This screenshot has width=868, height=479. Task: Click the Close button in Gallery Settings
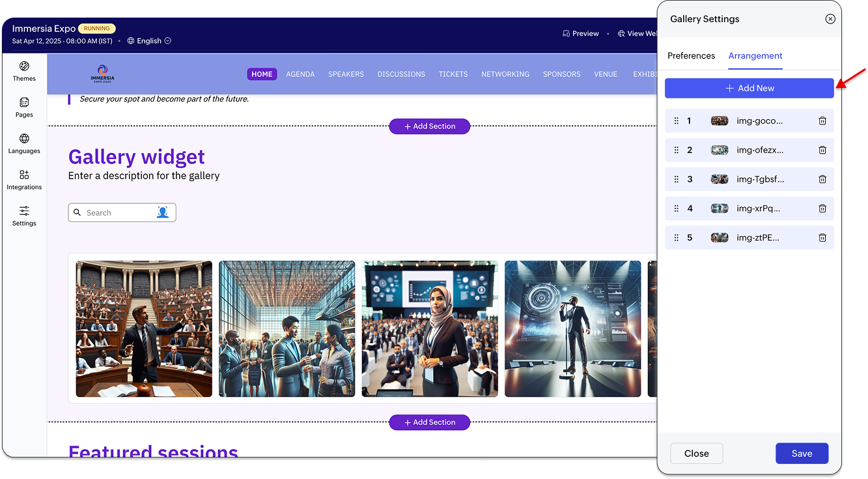click(x=697, y=454)
